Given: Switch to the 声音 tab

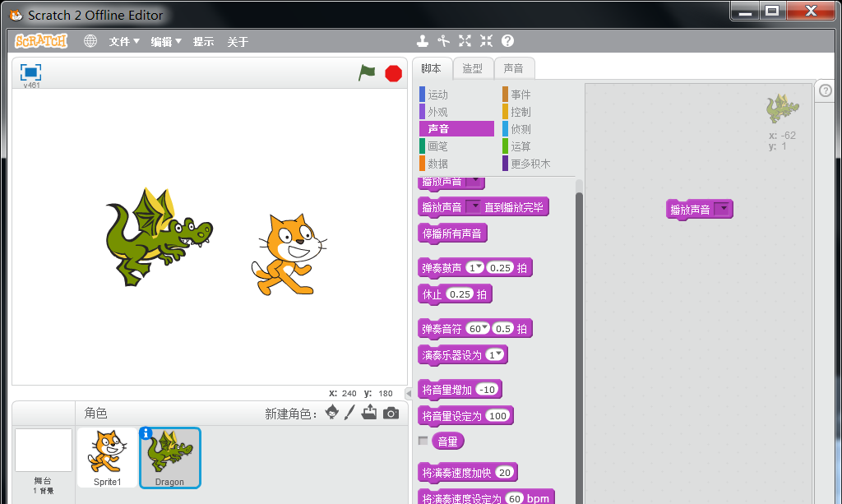Looking at the screenshot, I should click(513, 68).
